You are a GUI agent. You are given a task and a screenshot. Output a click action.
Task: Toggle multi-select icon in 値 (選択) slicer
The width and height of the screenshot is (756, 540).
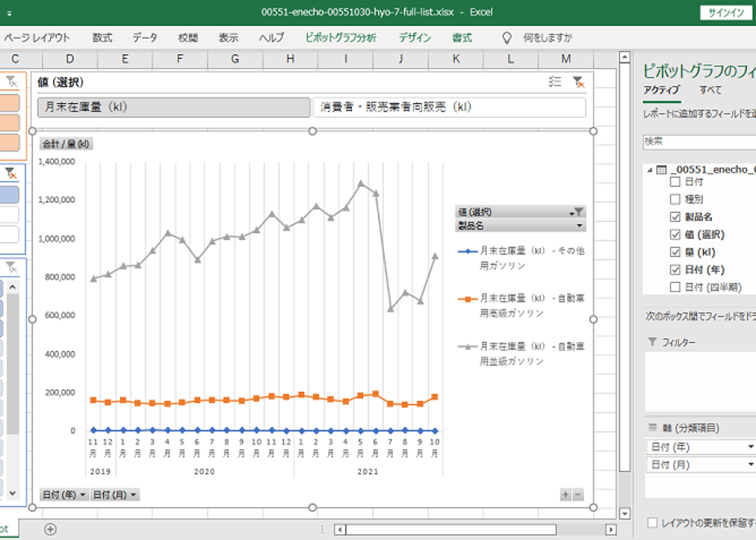pos(555,82)
